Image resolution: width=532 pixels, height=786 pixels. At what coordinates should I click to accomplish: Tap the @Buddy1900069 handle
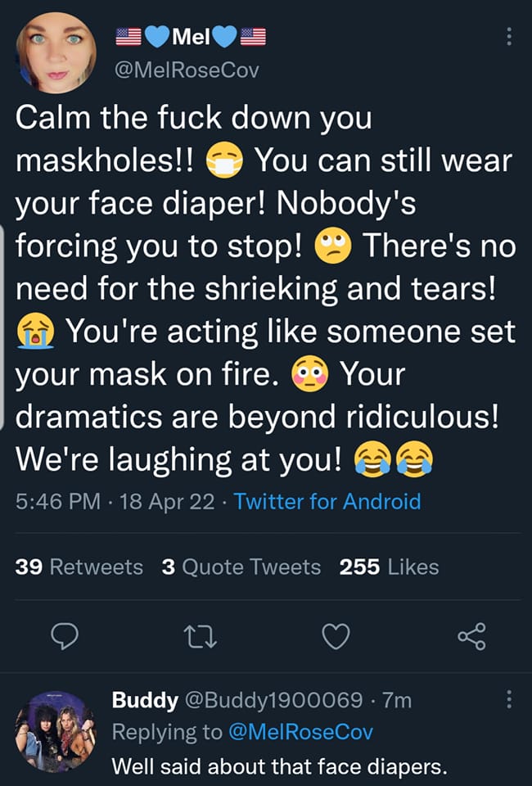[274, 700]
